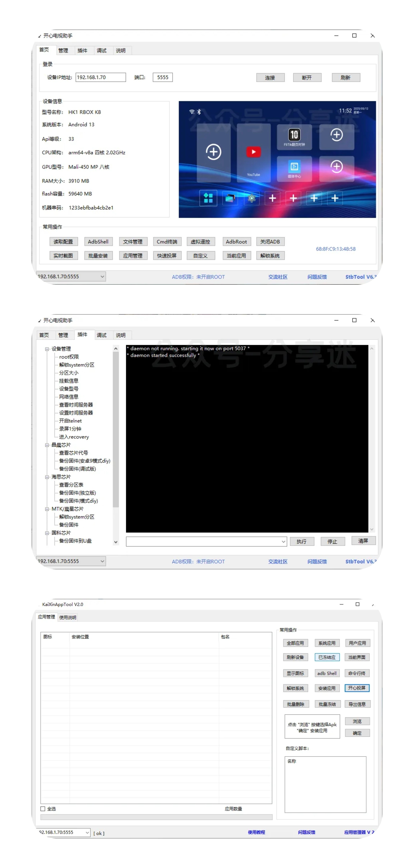Viewport: 414px width, 868px height.
Task: Click the 确定 confirm button
Action: point(357,733)
